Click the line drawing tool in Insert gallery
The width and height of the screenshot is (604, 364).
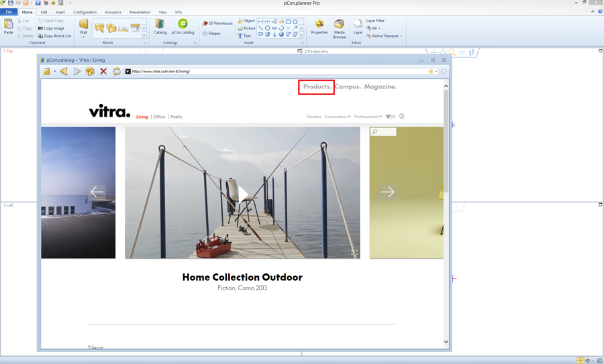click(x=260, y=28)
